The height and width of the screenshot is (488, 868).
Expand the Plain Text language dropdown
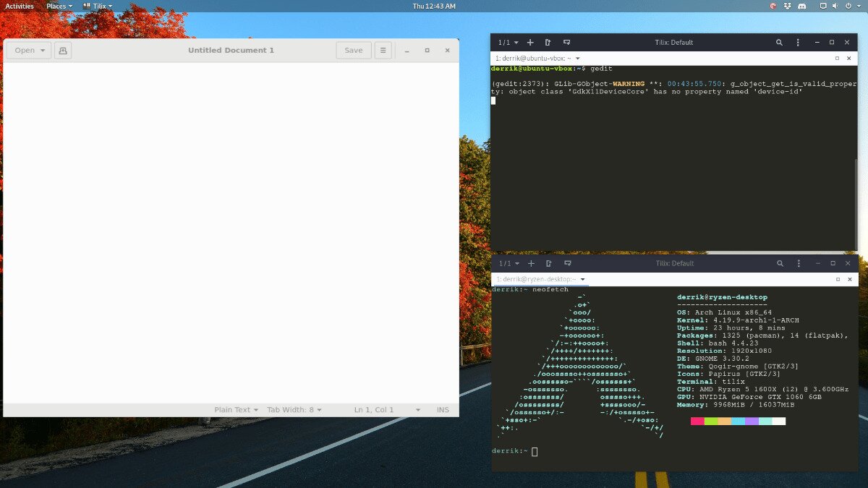(236, 410)
